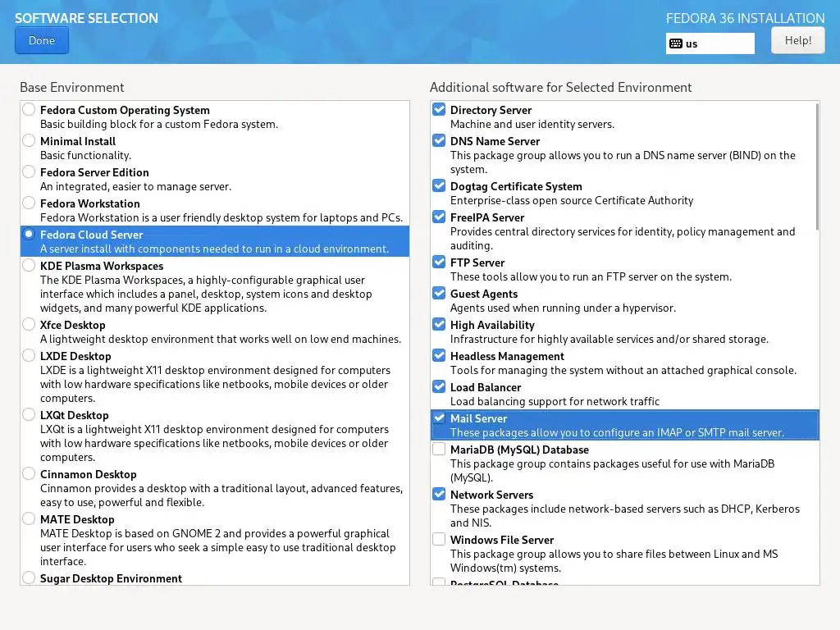Click 'Load balancing support for network traffic' text
Image resolution: width=840 pixels, height=630 pixels.
pyautogui.click(x=555, y=401)
